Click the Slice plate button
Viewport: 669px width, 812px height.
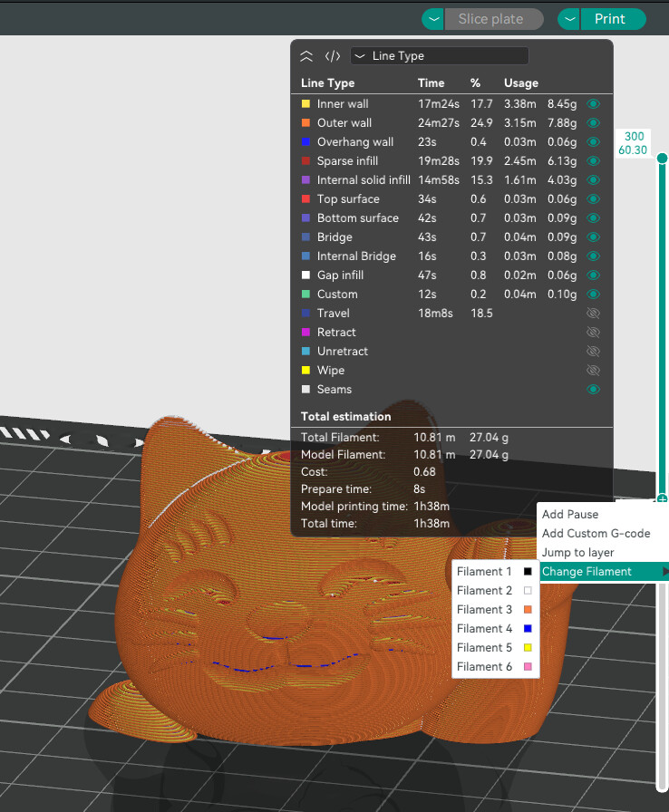click(x=493, y=19)
